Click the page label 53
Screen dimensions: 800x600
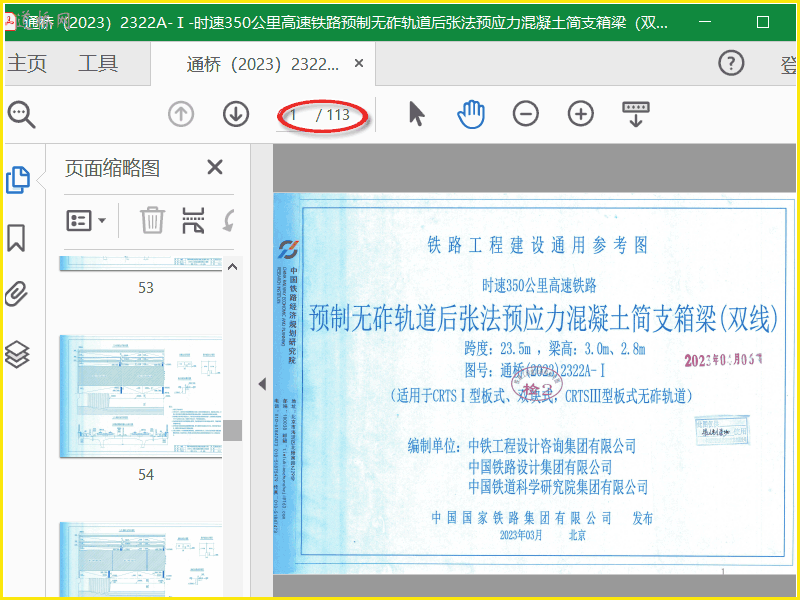(146, 288)
